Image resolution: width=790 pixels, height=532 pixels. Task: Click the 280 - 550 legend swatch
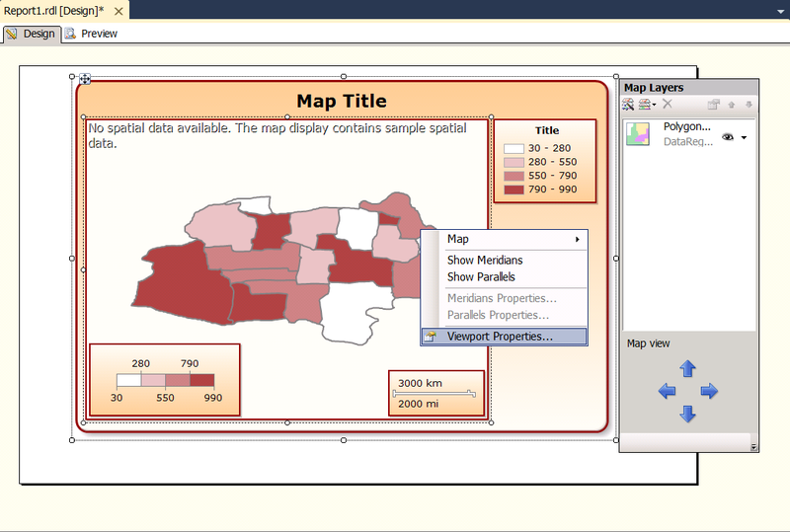[513, 162]
